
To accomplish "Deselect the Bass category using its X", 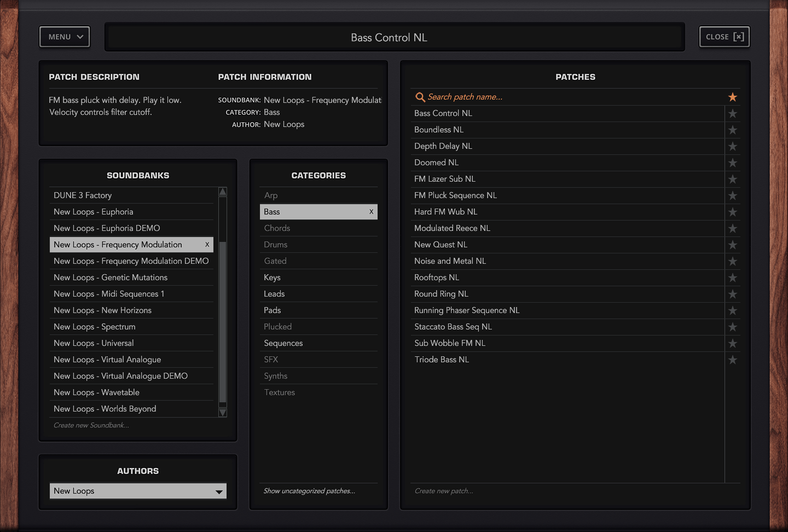I will [x=371, y=212].
